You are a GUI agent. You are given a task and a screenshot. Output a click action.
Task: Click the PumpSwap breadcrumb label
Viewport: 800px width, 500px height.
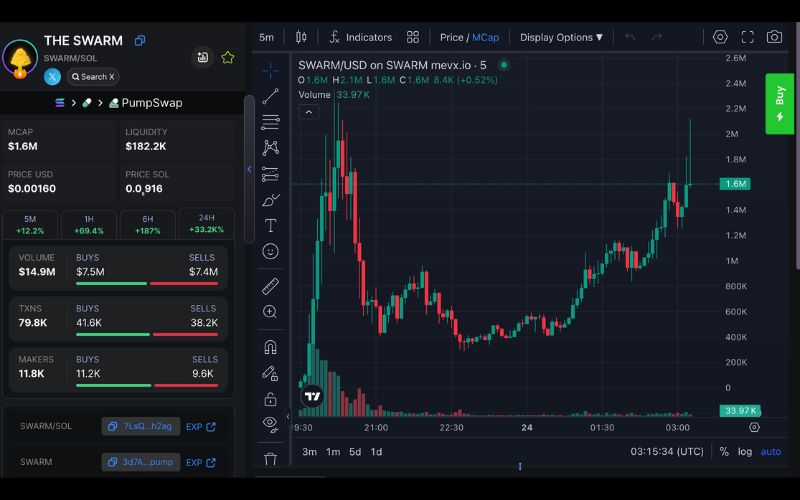152,103
